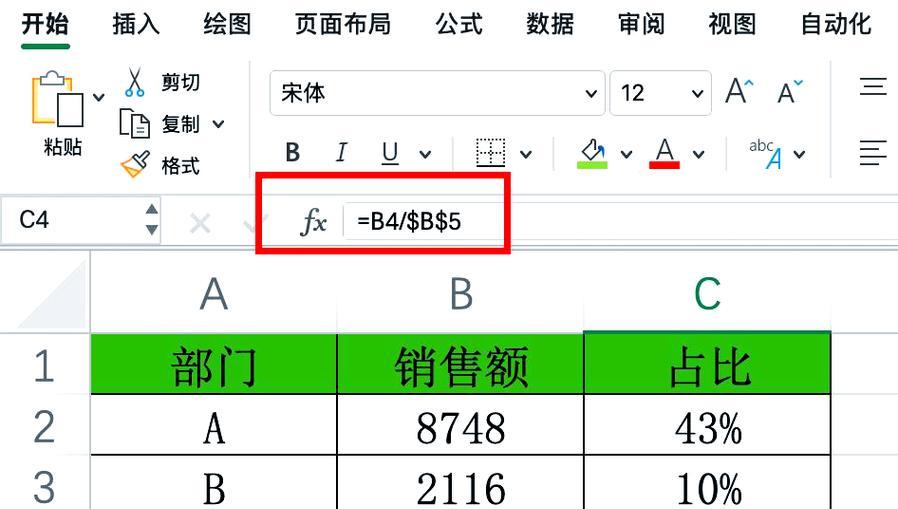Screen dimensions: 898x509
Task: Select row 1 header
Action: pos(45,365)
